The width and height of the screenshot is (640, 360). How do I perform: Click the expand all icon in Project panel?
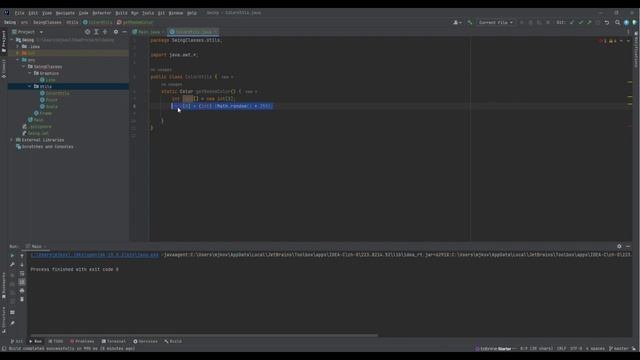click(96, 32)
